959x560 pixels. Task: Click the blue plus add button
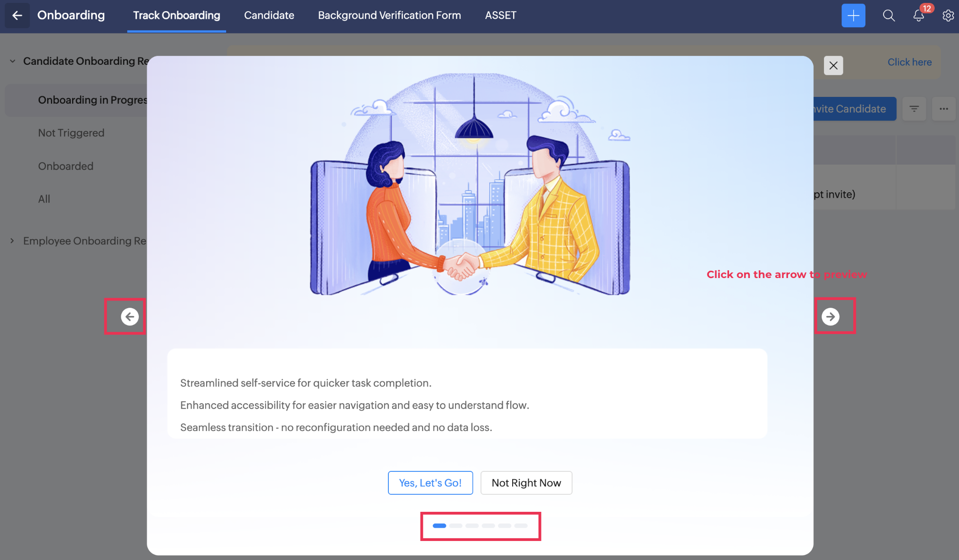pos(853,16)
